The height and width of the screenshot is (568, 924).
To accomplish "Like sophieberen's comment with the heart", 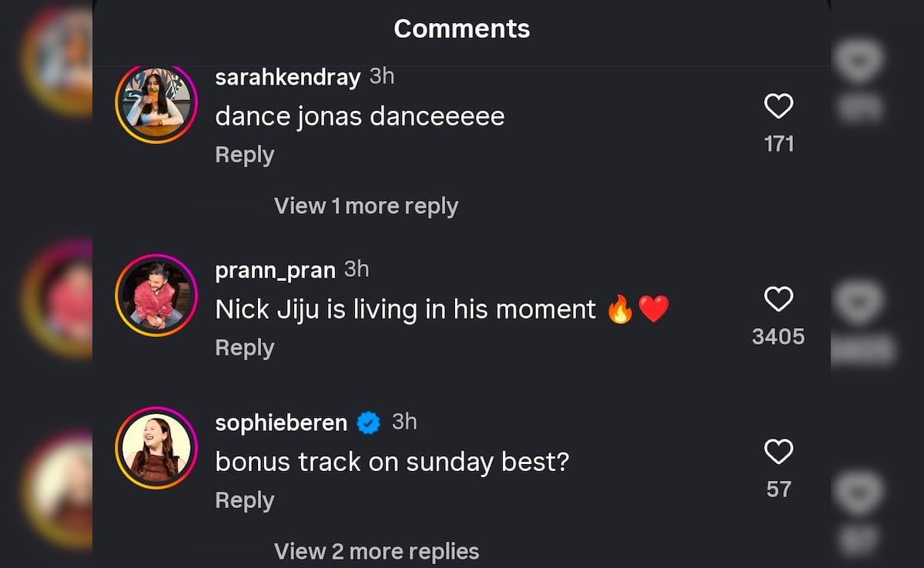I will 778,452.
